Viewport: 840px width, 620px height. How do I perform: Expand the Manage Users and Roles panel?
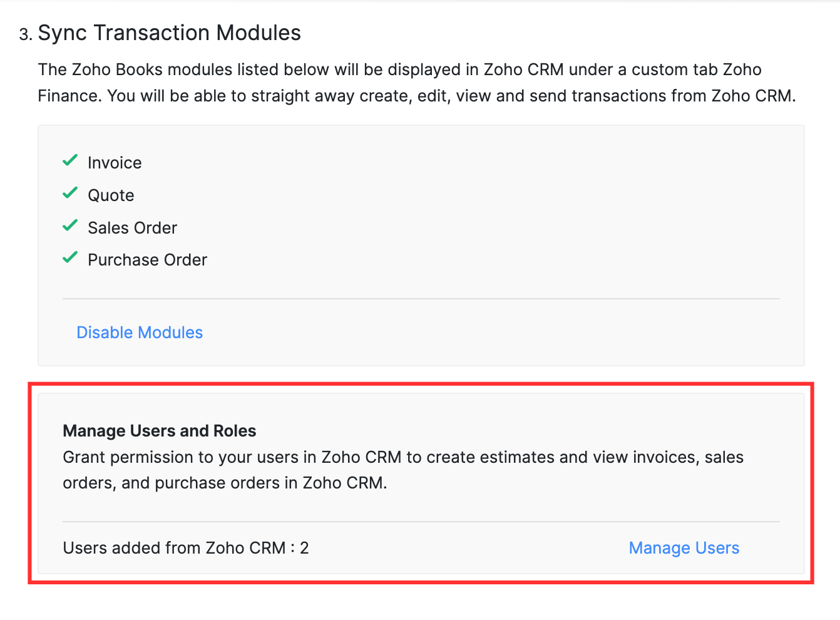tap(159, 430)
